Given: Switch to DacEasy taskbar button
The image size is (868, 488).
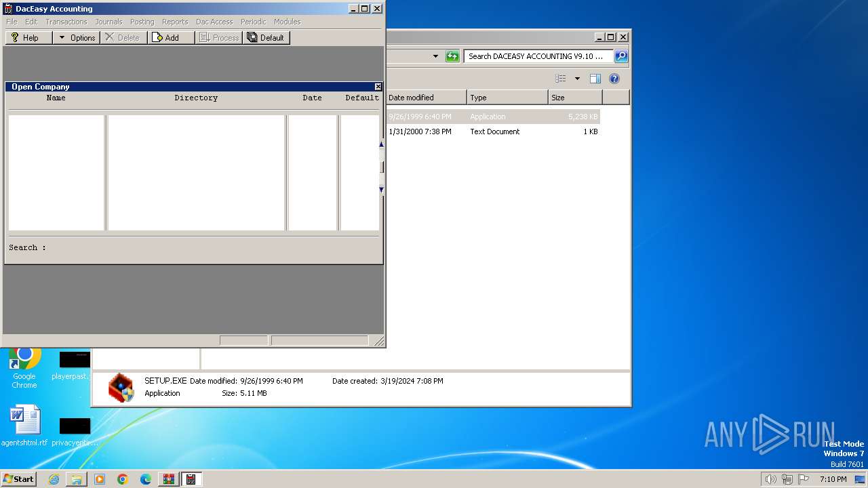Looking at the screenshot, I should click(x=192, y=479).
